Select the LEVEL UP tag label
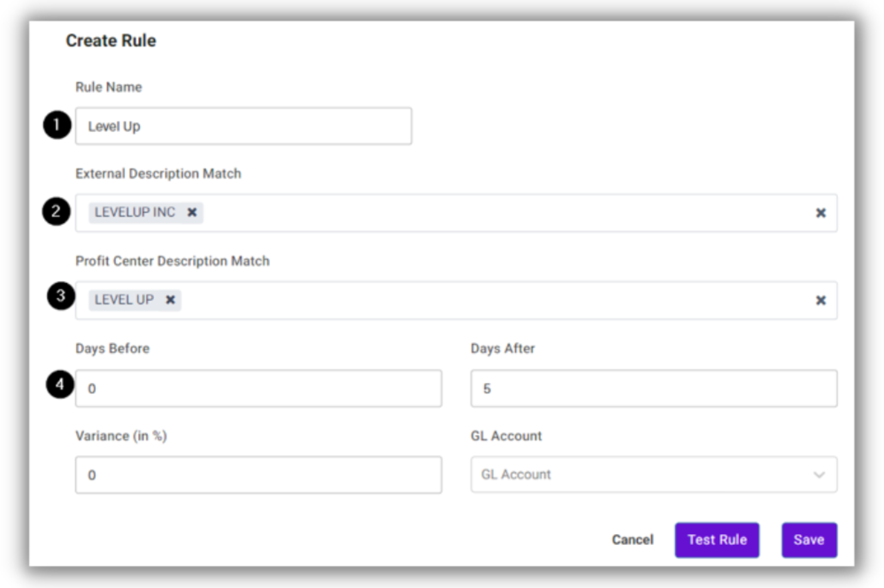 [x=124, y=300]
